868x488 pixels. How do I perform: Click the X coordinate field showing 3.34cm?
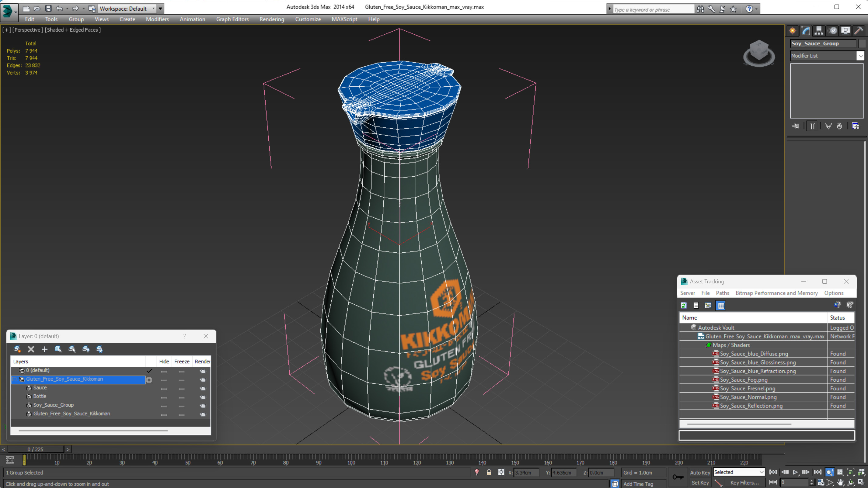tap(526, 472)
